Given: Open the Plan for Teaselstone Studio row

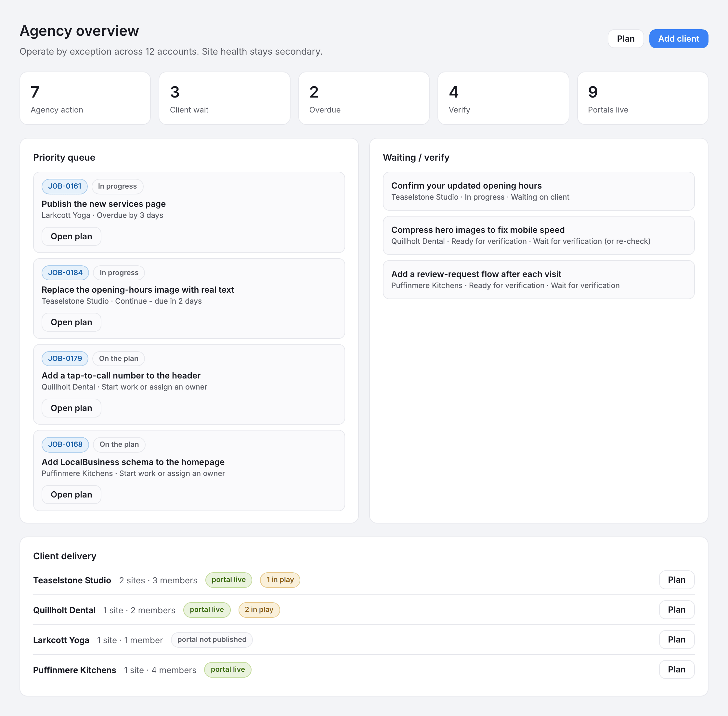Looking at the screenshot, I should (x=677, y=580).
